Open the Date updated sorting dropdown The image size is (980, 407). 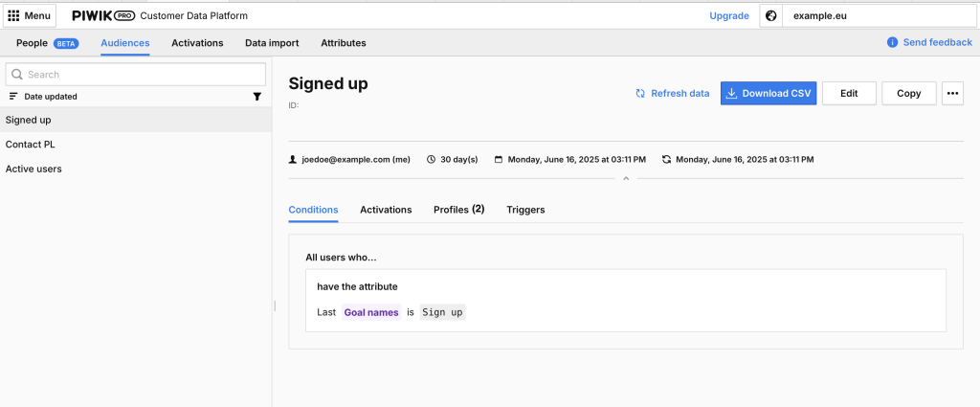click(x=51, y=97)
